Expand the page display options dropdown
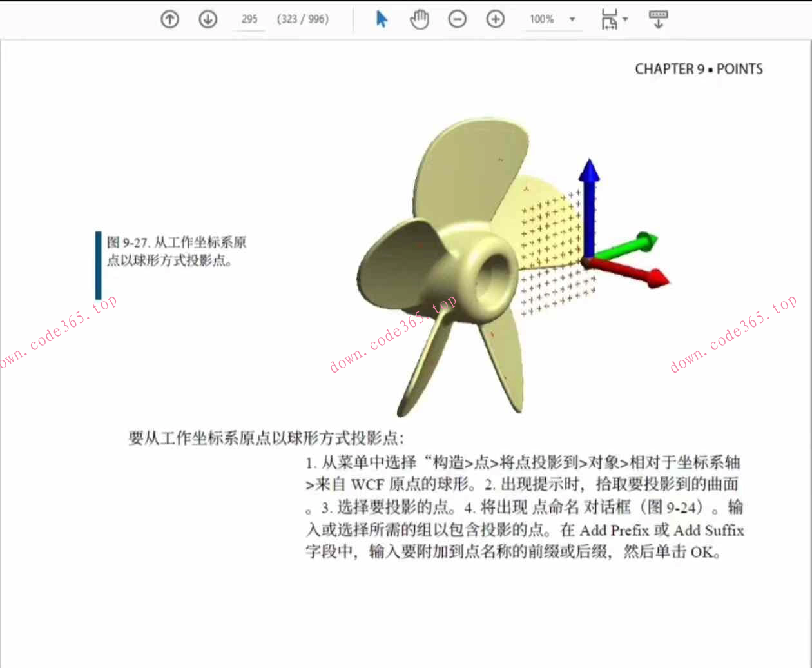Image resolution: width=812 pixels, height=668 pixels. [x=624, y=19]
